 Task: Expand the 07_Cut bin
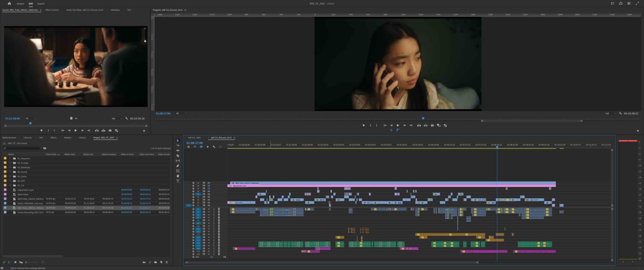(x=10, y=185)
